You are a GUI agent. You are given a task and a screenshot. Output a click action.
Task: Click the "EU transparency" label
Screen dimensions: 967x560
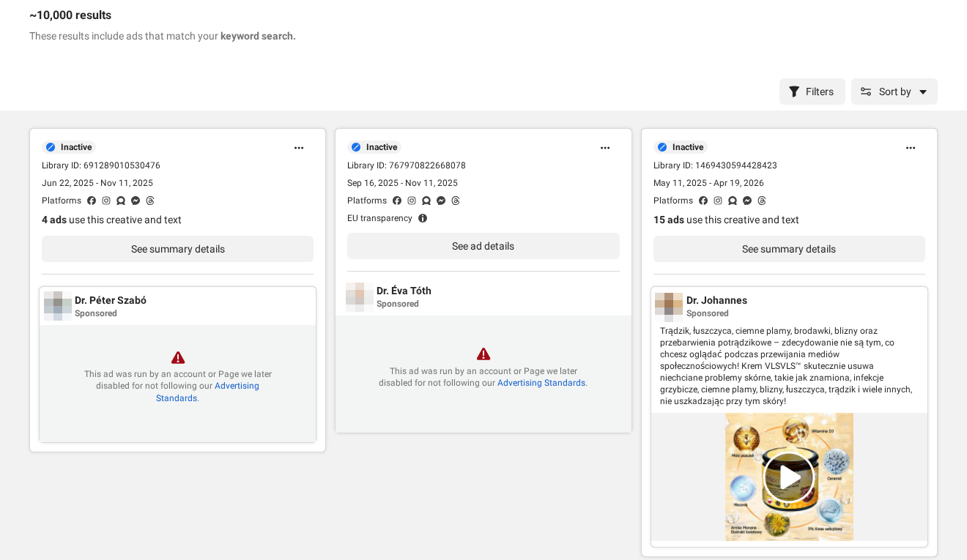point(379,218)
